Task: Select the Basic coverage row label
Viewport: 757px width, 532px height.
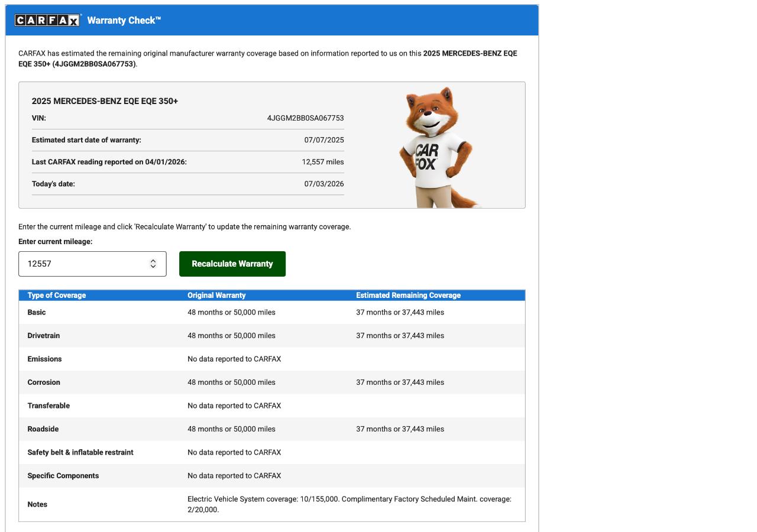Action: [37, 312]
